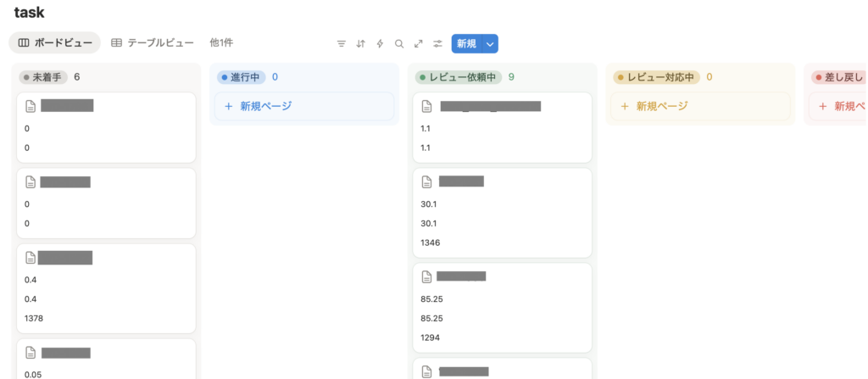Viewport: 868px width, 379px height.
Task: Click the 未着手 status label
Action: tap(43, 77)
